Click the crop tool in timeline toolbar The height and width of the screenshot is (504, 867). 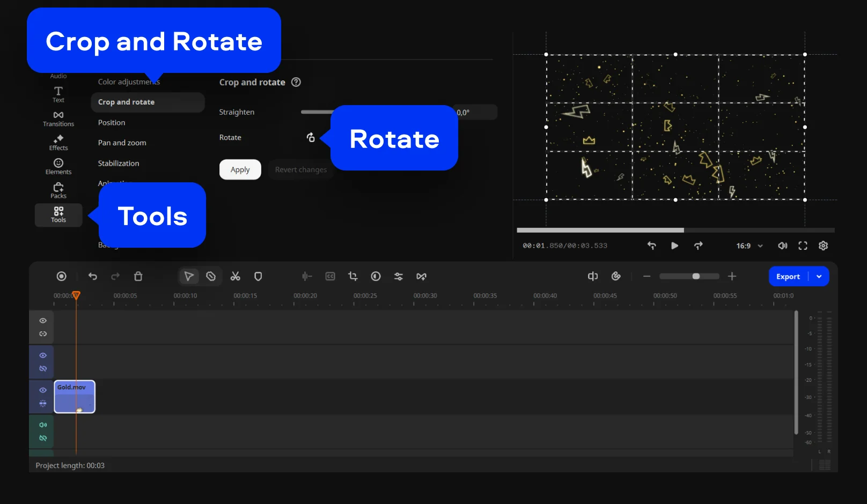coord(352,276)
